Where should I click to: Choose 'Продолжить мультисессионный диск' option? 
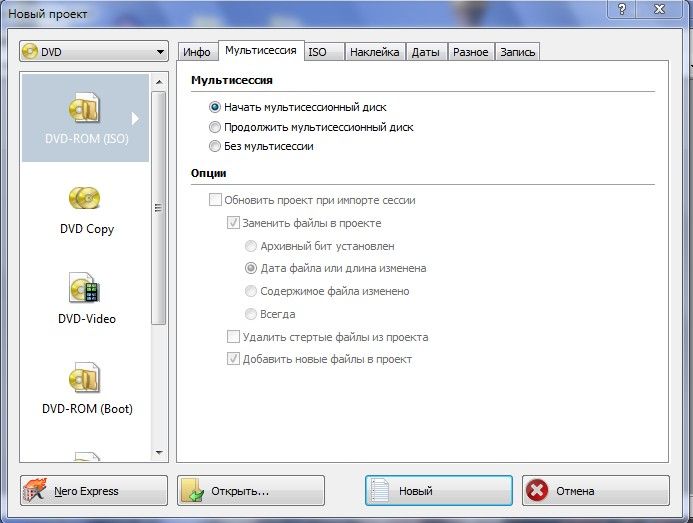215,127
